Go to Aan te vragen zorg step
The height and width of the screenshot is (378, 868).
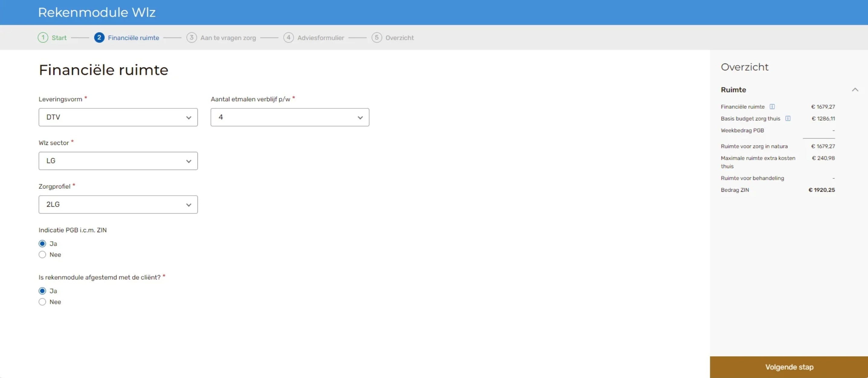click(x=228, y=38)
